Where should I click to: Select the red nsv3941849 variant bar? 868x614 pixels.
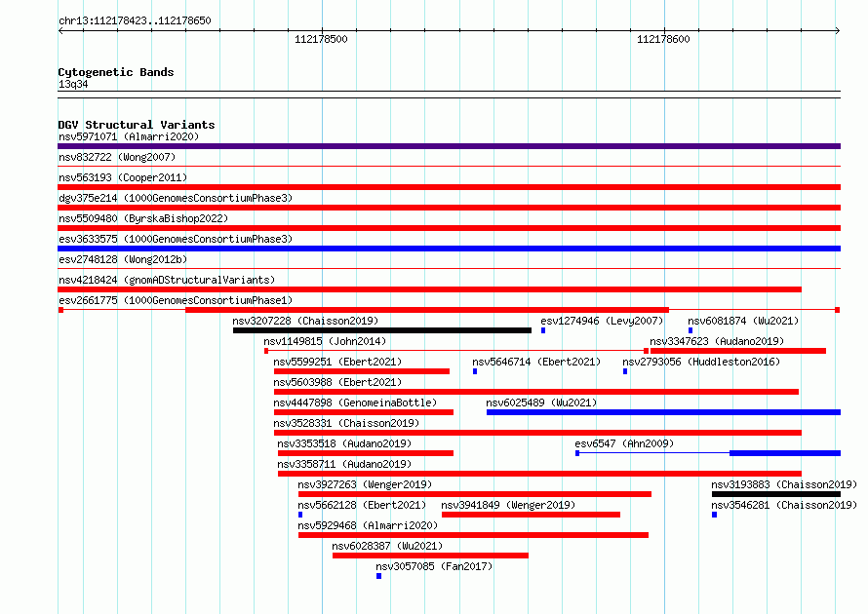[x=531, y=515]
